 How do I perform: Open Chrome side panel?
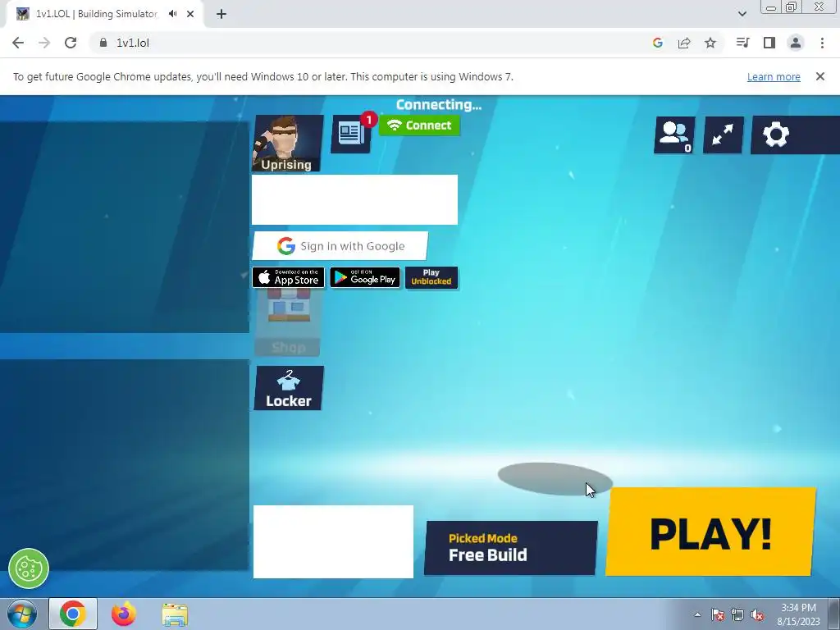(769, 43)
